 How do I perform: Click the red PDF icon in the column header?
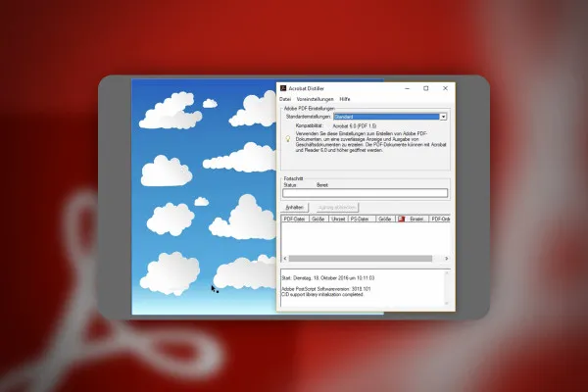[401, 219]
